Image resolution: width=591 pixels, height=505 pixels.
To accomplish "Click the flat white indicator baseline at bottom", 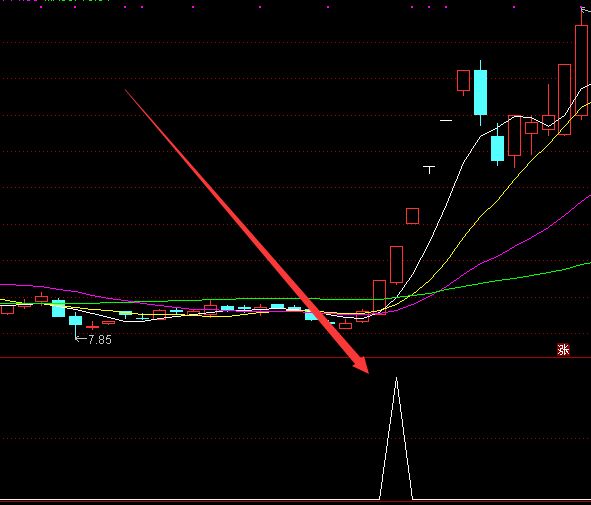I will 188,500.
